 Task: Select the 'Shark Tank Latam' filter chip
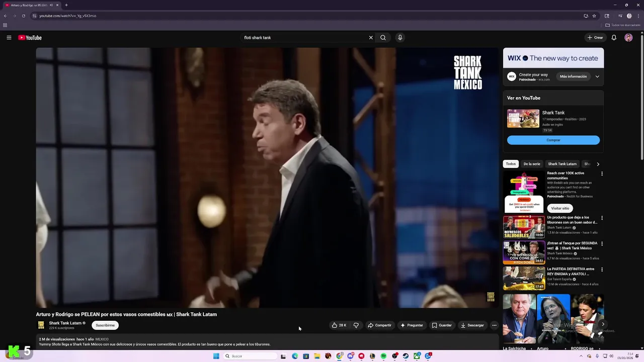(x=562, y=164)
